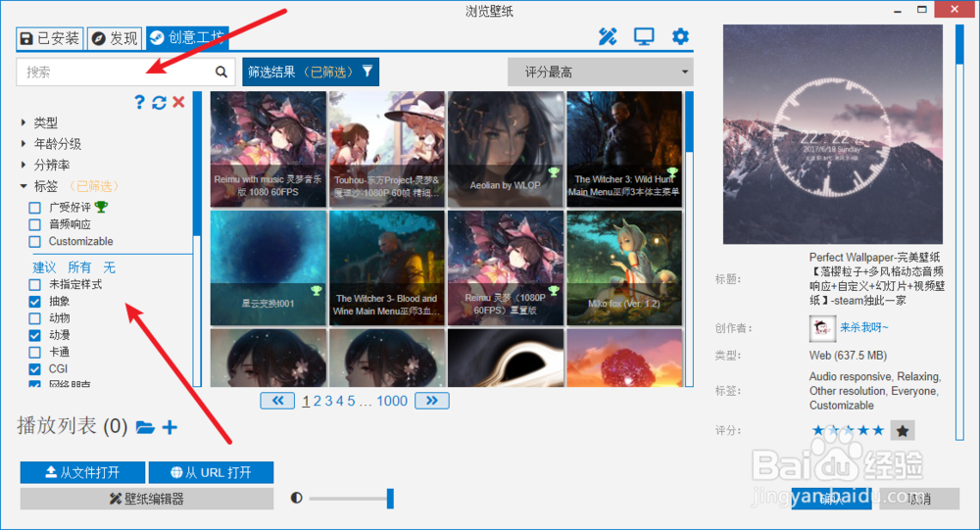980x530 pixels.
Task: Select the Touhou Project wallpaper thumbnail
Action: (x=387, y=149)
